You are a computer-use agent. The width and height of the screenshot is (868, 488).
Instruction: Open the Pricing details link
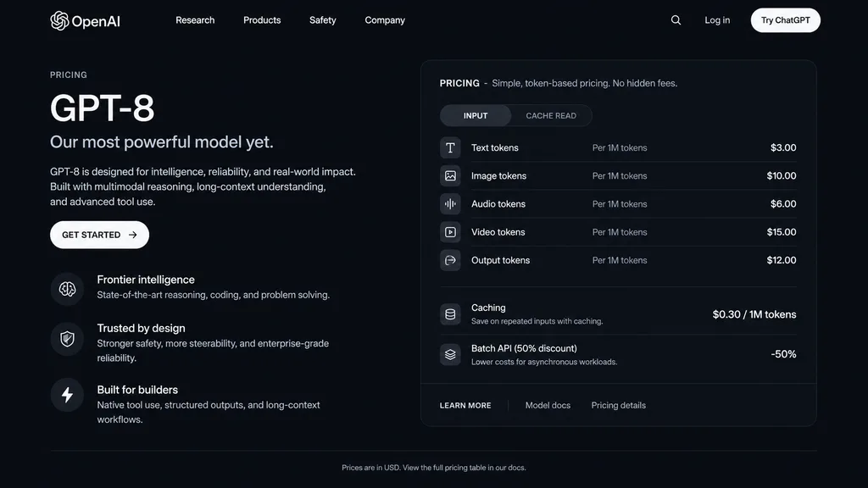[x=618, y=406]
